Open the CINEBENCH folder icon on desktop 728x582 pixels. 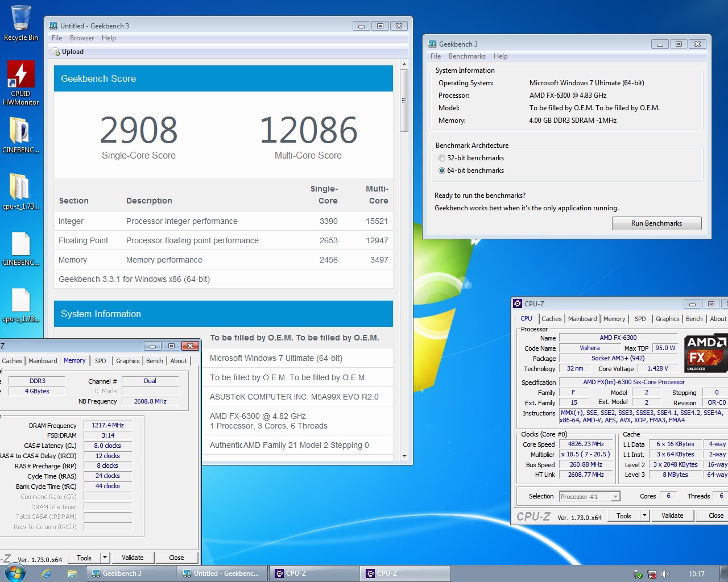20,135
